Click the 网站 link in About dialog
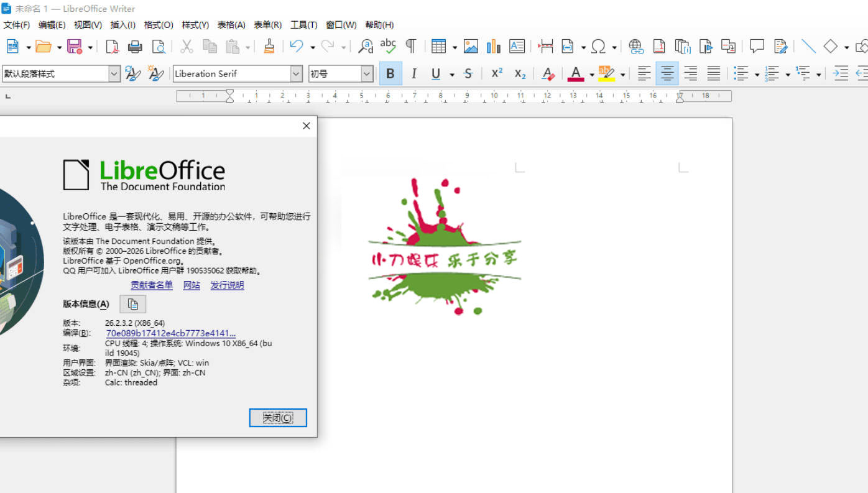This screenshot has height=493, width=868. click(192, 285)
